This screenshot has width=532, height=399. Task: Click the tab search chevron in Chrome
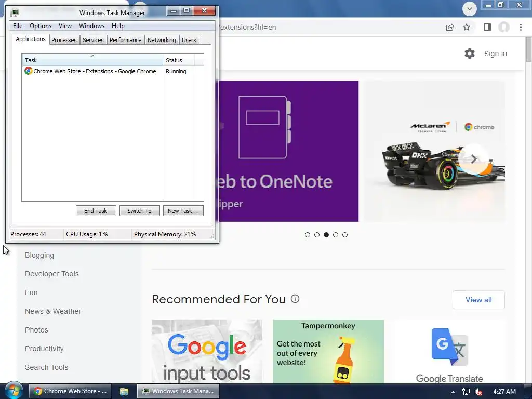pyautogui.click(x=470, y=8)
